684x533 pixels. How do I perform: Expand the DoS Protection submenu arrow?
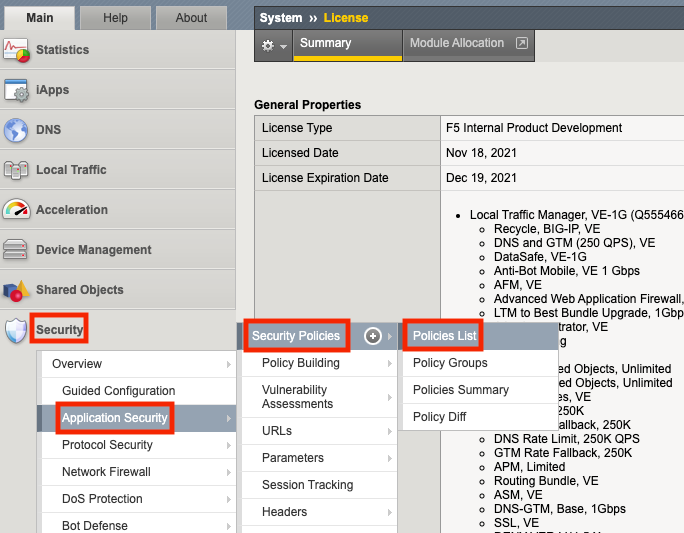tap(229, 499)
